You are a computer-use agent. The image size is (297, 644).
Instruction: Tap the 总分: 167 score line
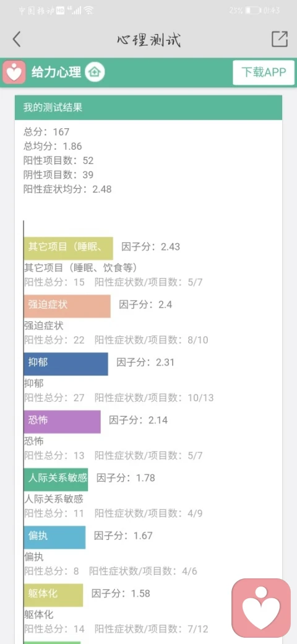[46, 132]
